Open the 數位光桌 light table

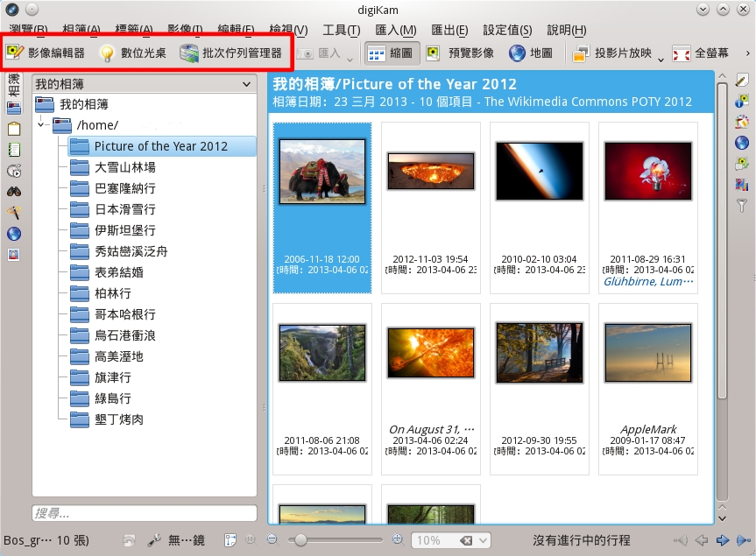[x=132, y=53]
